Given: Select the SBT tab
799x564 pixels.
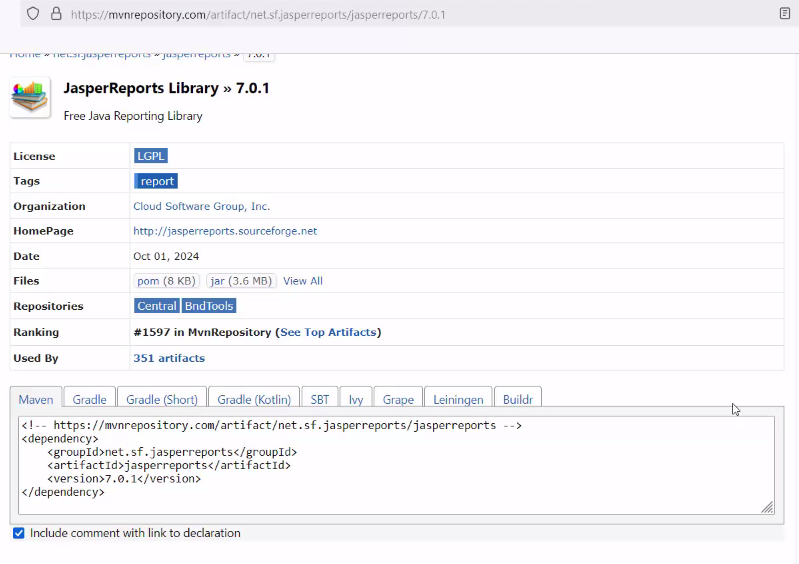Looking at the screenshot, I should tap(319, 399).
